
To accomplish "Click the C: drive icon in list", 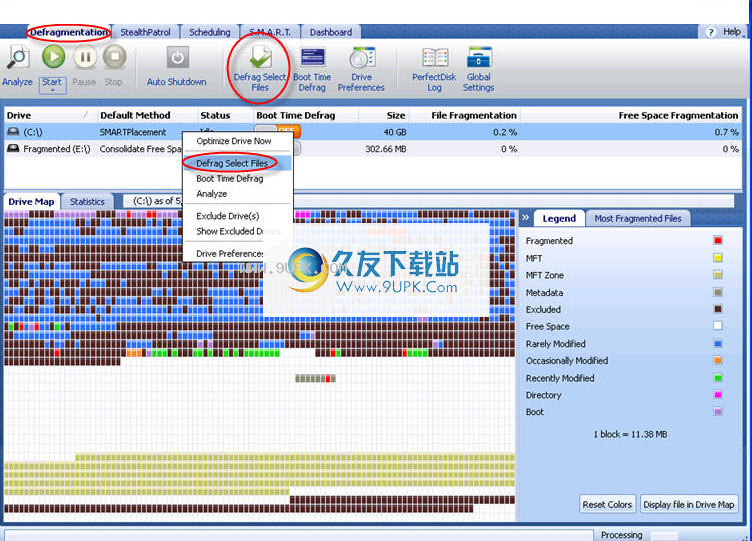I will tap(13, 131).
